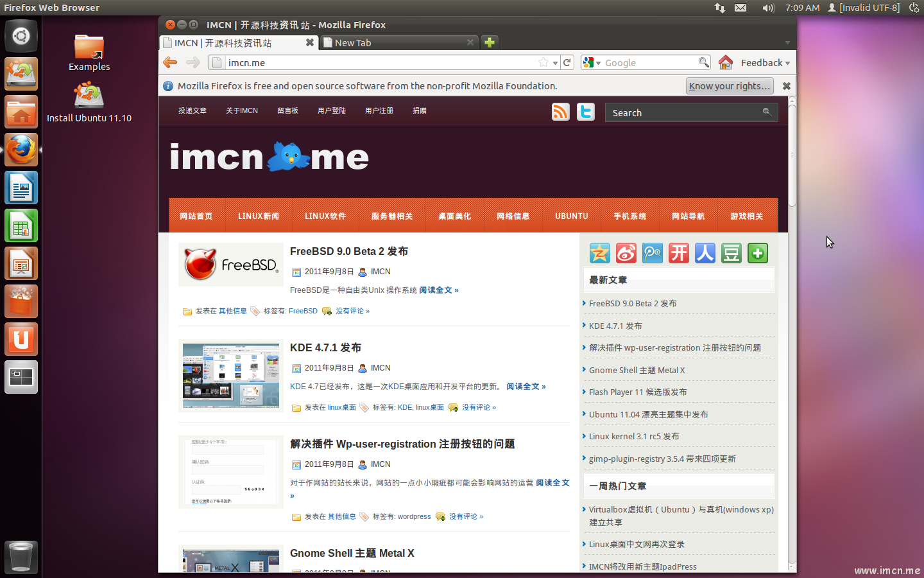Viewport: 924px width, 578px height.
Task: Open the 关于IMCN top link
Action: pyautogui.click(x=242, y=110)
